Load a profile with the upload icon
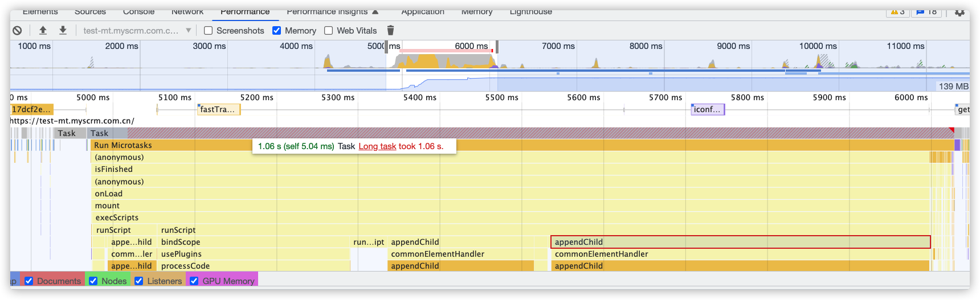Viewport: 980px width, 300px height. (43, 31)
